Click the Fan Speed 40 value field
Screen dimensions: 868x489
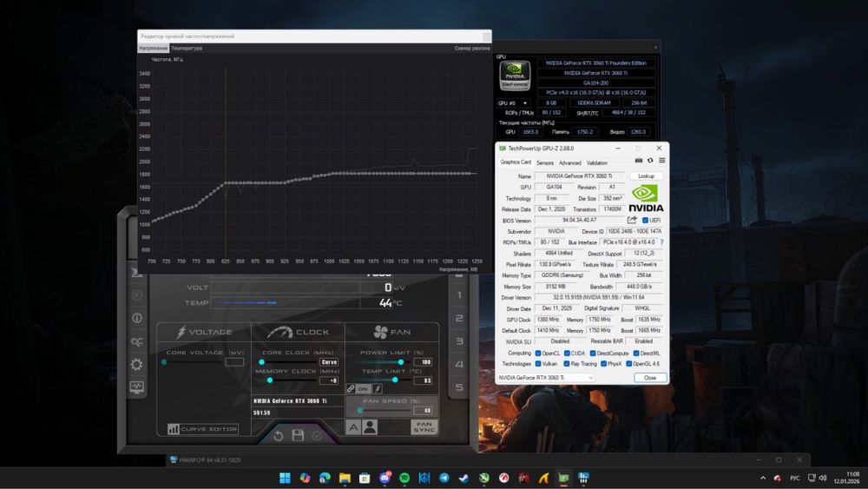coord(423,410)
